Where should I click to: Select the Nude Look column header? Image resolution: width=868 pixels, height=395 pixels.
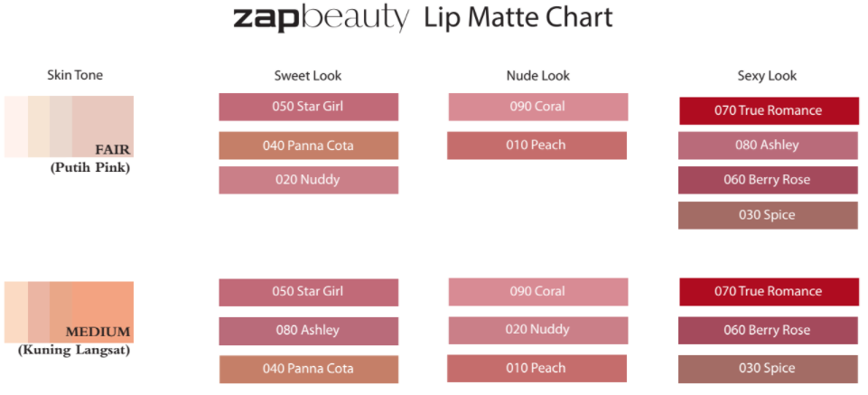537,76
